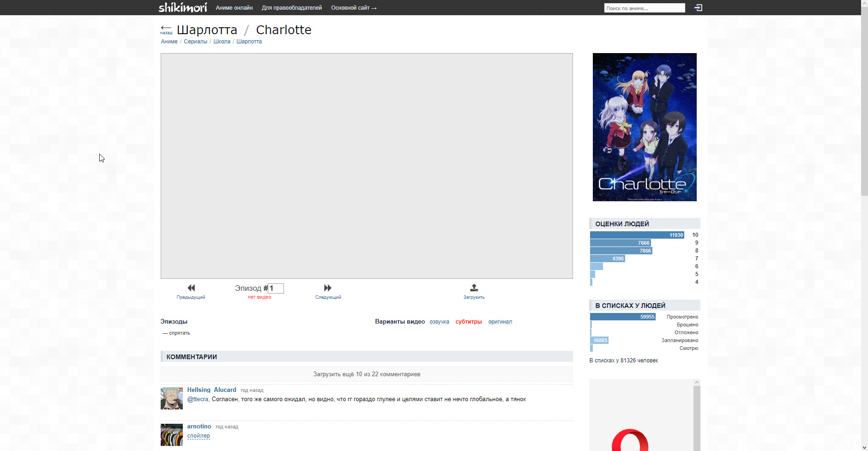This screenshot has width=868, height=451.
Task: Go to previous episode with rewind icon
Action: pyautogui.click(x=191, y=288)
